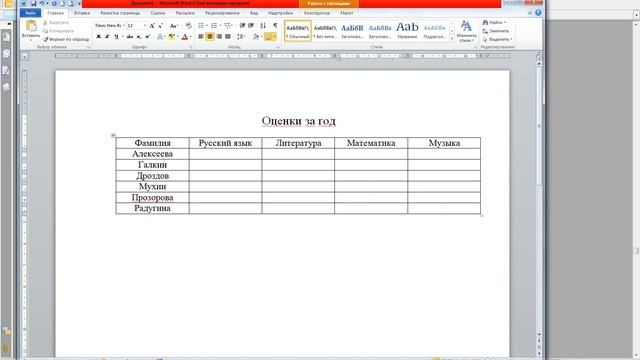The width and height of the screenshot is (640, 360).
Task: Open the Find (Найти) dropdown
Action: 494,22
